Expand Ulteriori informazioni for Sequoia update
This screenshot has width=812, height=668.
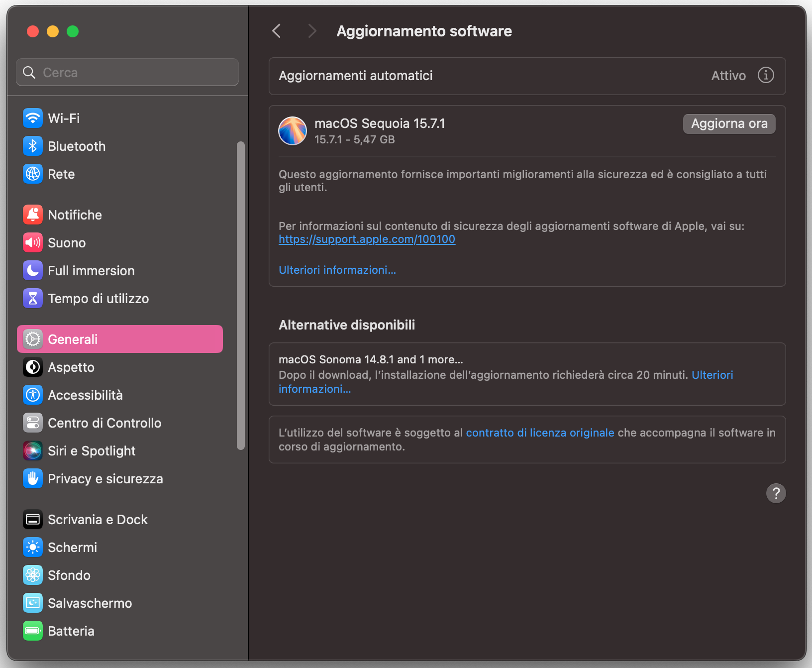337,270
